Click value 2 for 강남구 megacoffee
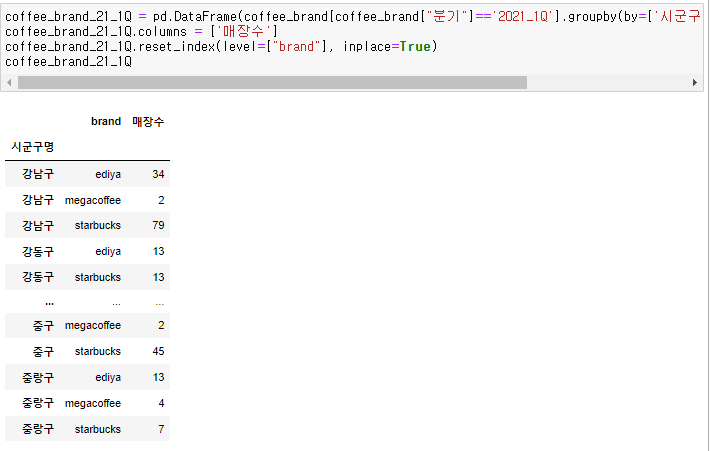Image resolution: width=710 pixels, height=451 pixels. coord(161,200)
